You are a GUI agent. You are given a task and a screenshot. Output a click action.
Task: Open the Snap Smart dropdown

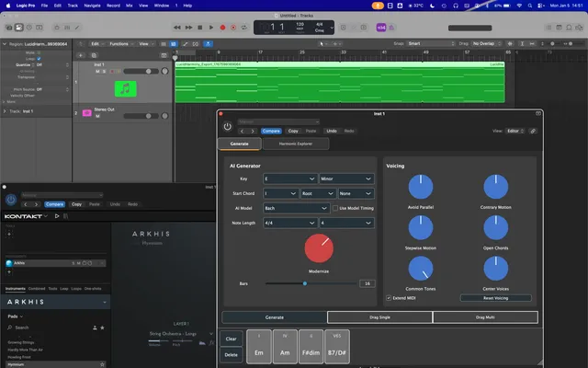[431, 43]
